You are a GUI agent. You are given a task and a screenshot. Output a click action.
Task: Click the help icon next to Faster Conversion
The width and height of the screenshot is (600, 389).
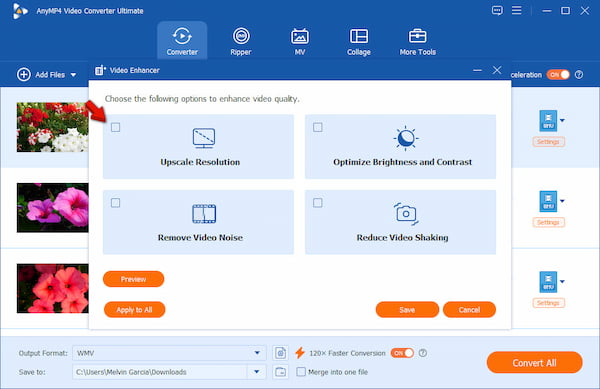click(423, 353)
